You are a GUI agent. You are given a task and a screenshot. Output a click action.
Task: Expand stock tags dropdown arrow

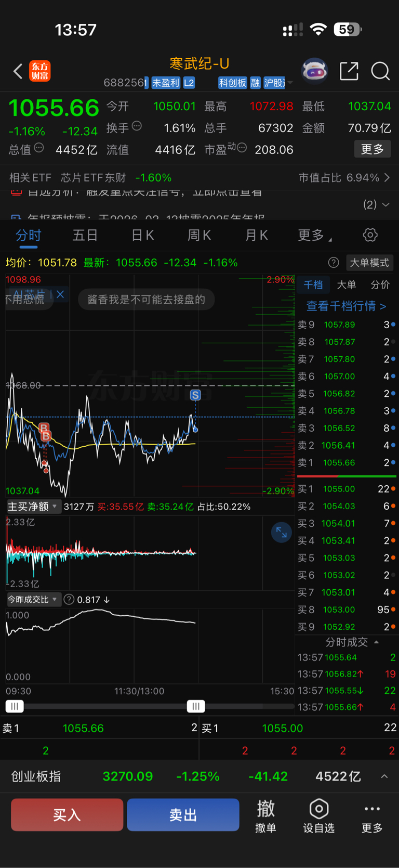coord(290,83)
